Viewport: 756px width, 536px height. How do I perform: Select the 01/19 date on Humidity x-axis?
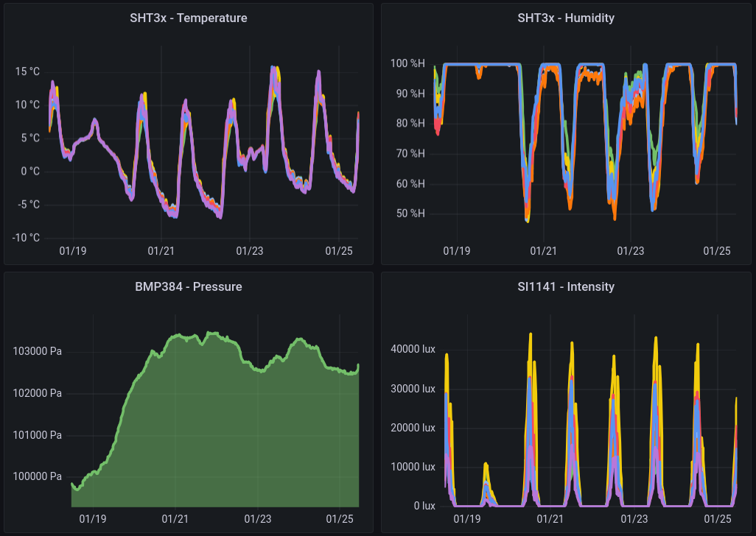tap(456, 251)
